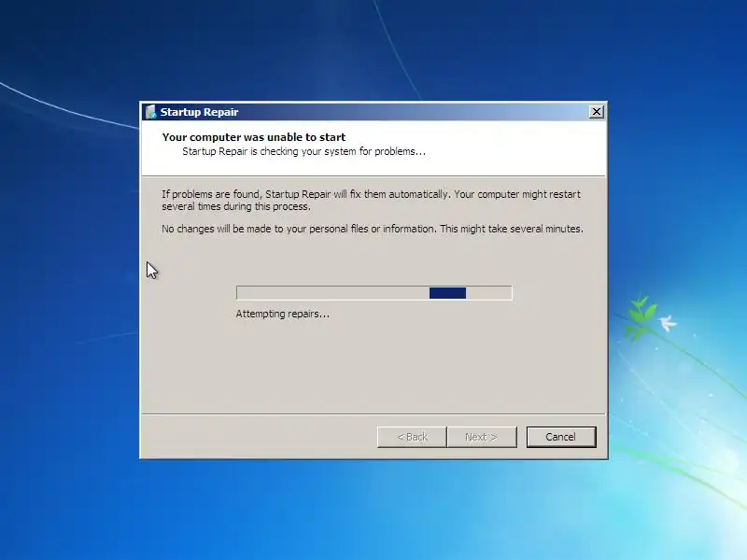This screenshot has width=747, height=560.
Task: Close the Startup Repair dialog
Action: click(596, 112)
